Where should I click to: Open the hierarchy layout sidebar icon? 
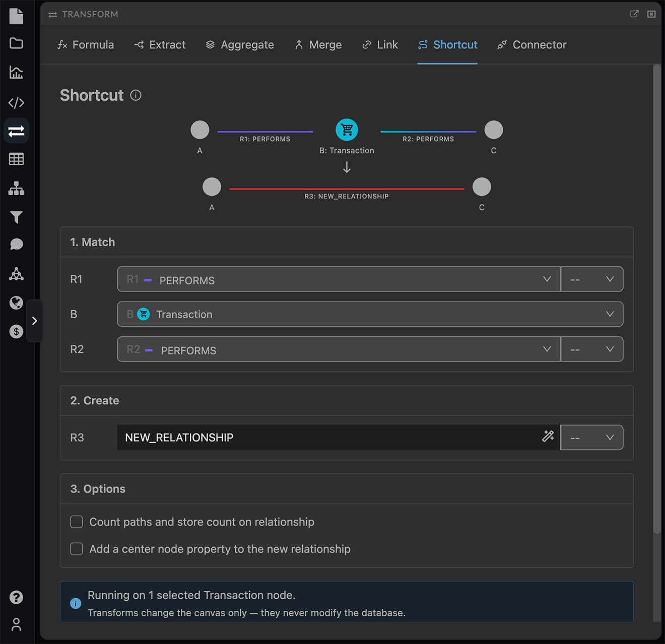16,188
